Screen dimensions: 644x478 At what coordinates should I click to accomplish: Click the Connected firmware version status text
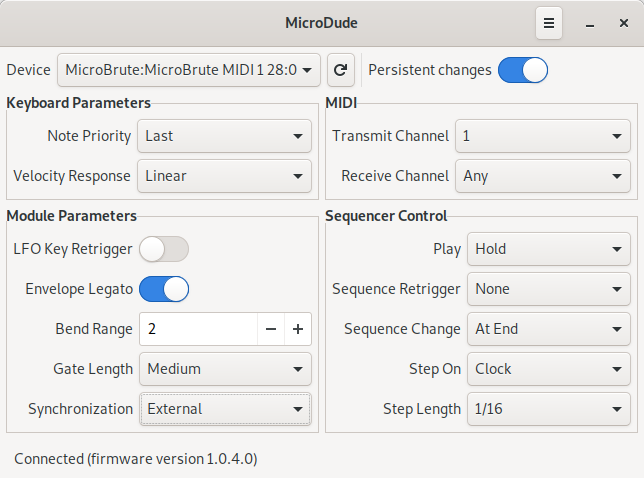(x=136, y=459)
